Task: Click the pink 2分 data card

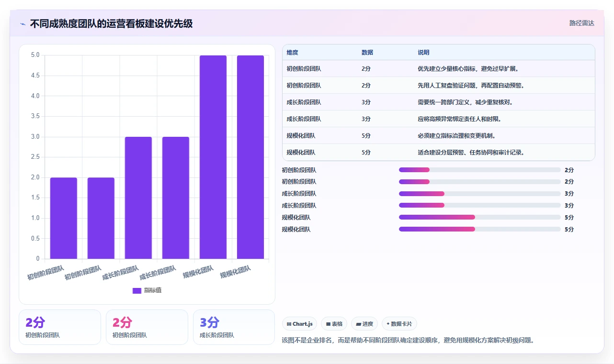Action: pyautogui.click(x=147, y=327)
